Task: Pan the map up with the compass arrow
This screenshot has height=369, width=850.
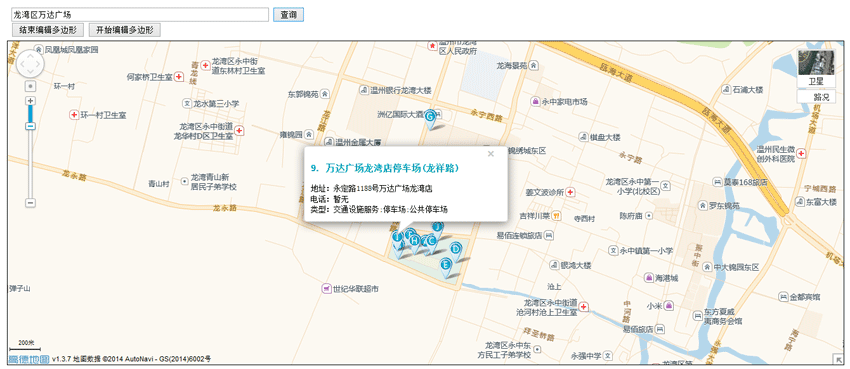Action: tap(29, 55)
